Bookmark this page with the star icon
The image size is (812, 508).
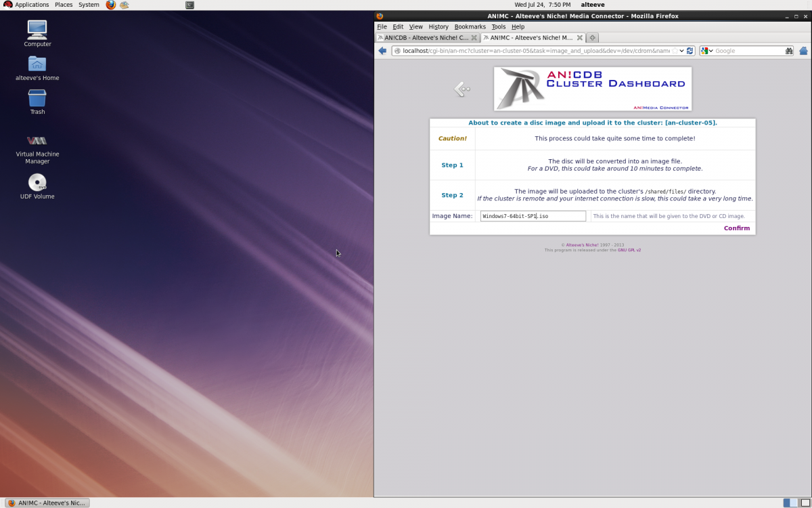click(675, 51)
